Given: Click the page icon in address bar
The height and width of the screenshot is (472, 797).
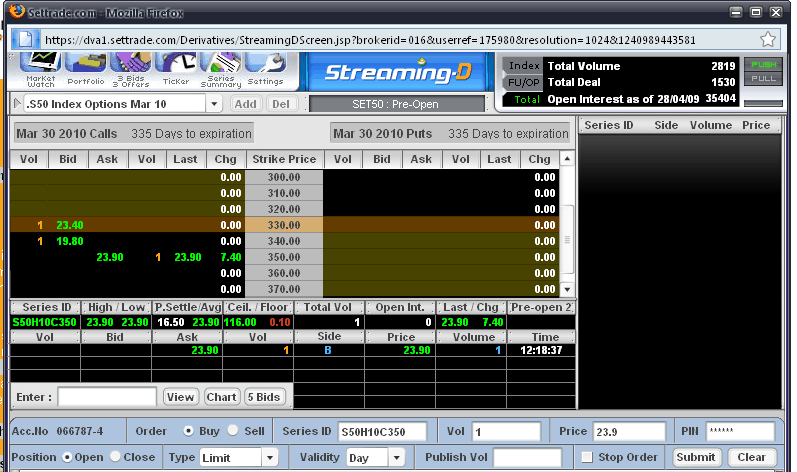Looking at the screenshot, I should (x=25, y=40).
